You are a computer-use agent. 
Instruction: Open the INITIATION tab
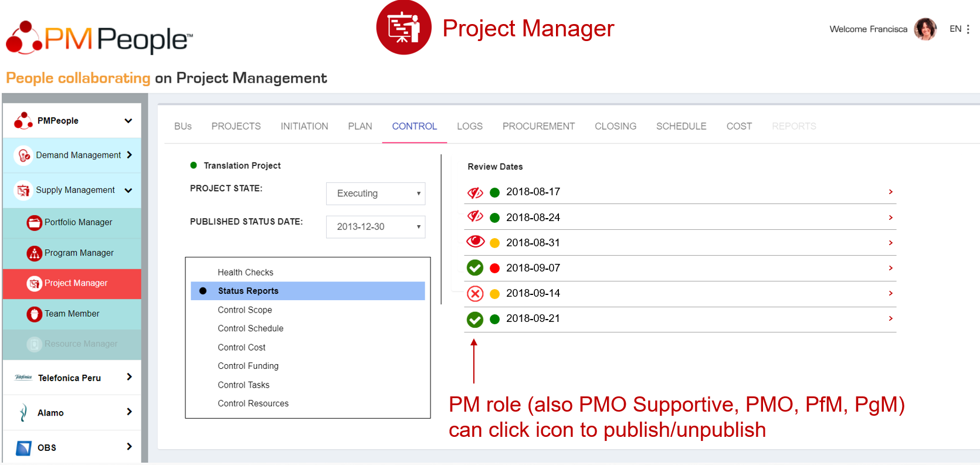pos(304,126)
